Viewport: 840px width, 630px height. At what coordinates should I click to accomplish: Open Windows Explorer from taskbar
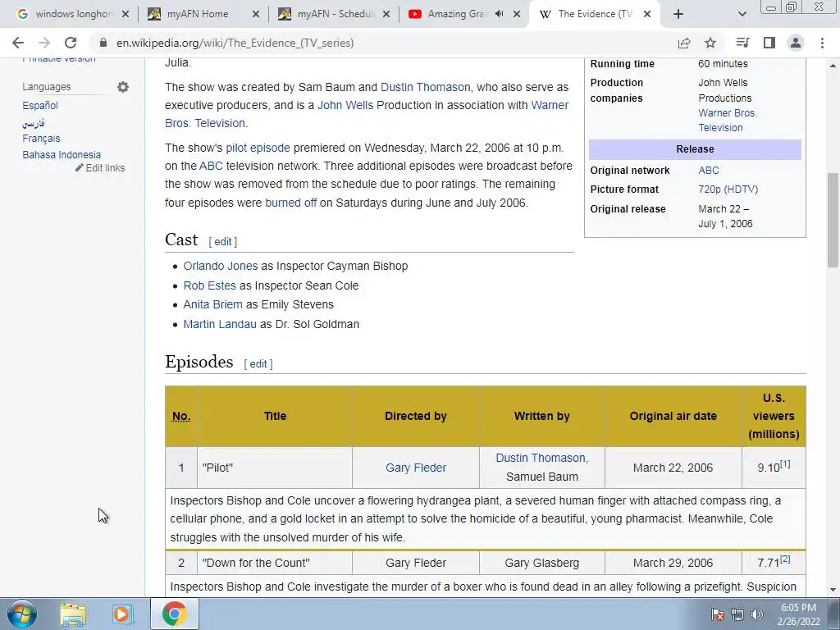click(73, 614)
